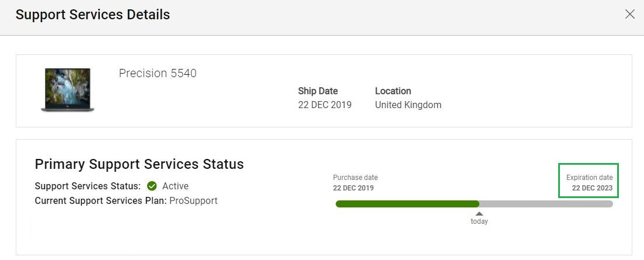Click the green Active status checkmark icon
The image size is (644, 260).
[152, 186]
